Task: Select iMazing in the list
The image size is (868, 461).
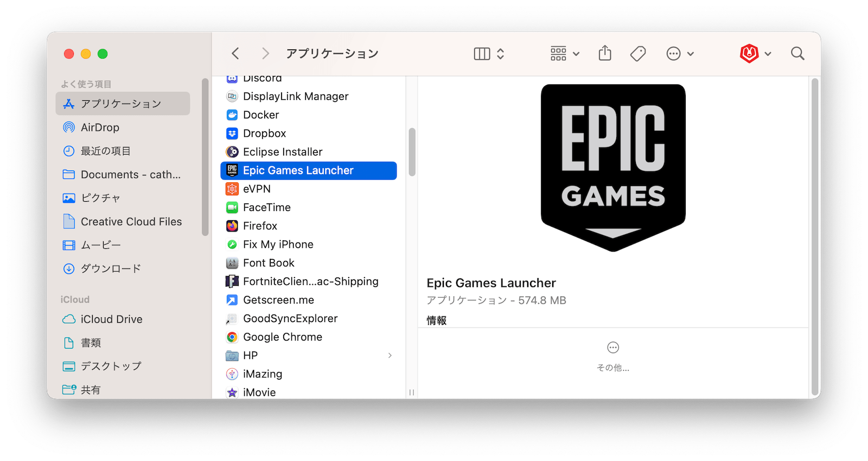Action: pyautogui.click(x=309, y=374)
